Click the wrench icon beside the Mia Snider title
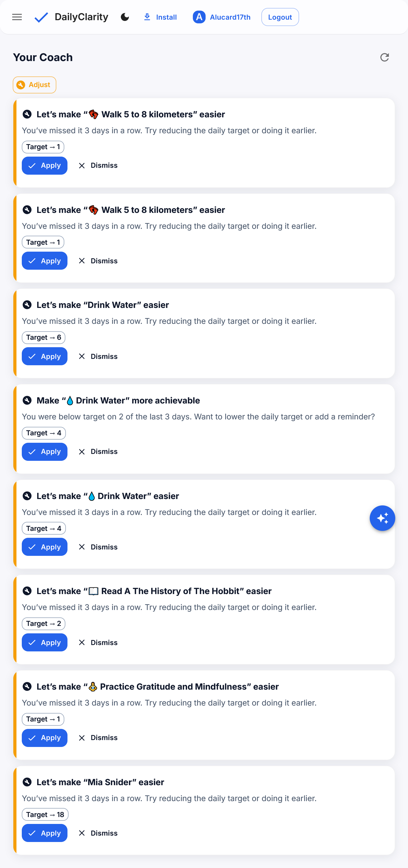The height and width of the screenshot is (868, 408). click(27, 782)
